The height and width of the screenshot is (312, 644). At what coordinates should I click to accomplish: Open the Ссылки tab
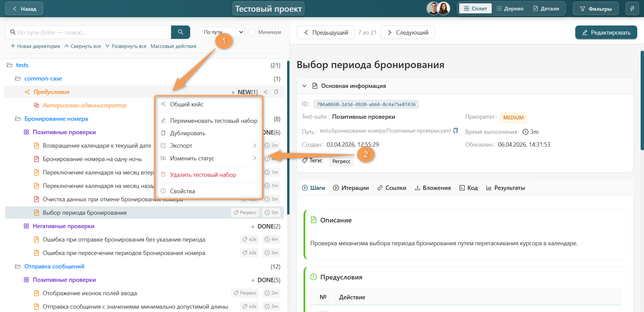click(392, 188)
